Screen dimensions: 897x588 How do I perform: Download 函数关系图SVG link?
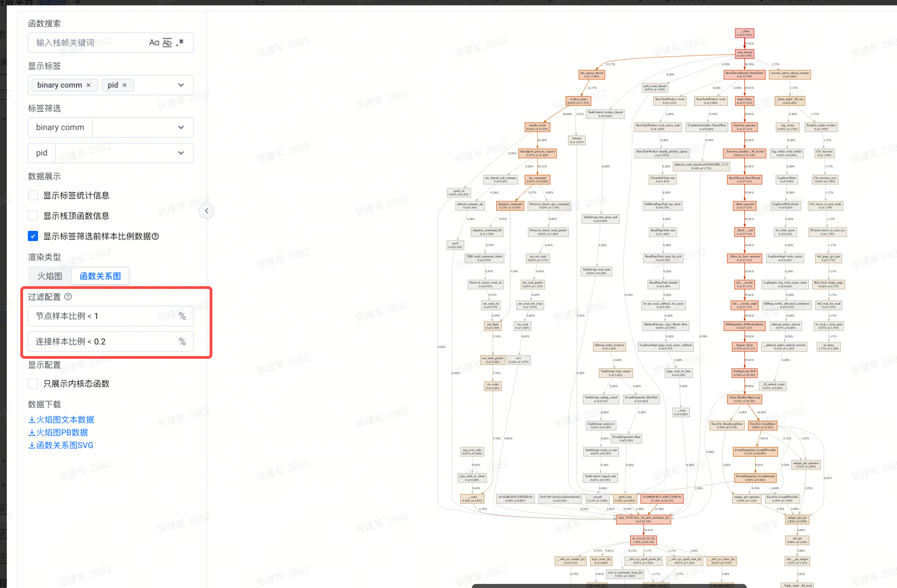click(61, 445)
